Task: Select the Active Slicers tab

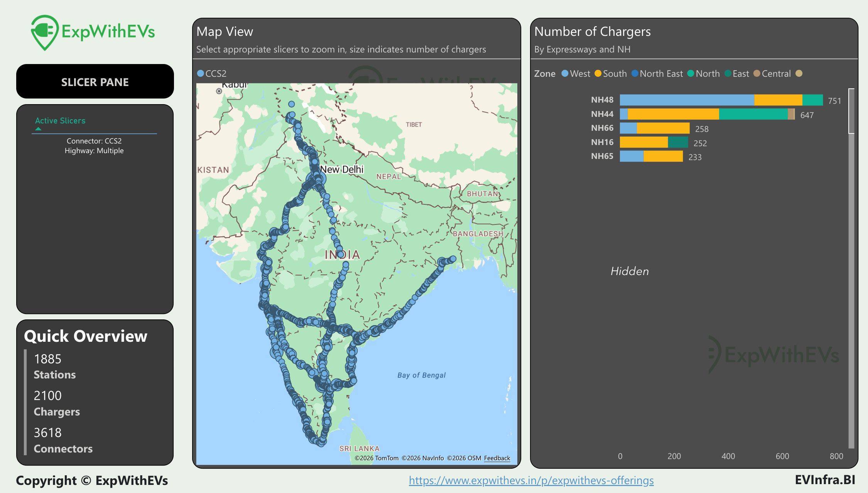Action: [60, 121]
